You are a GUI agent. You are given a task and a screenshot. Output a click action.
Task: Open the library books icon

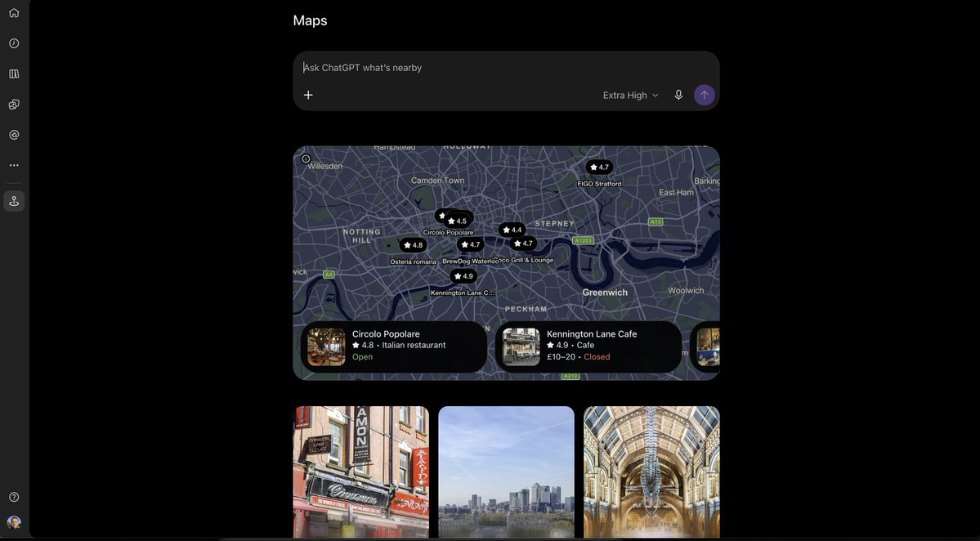(14, 74)
